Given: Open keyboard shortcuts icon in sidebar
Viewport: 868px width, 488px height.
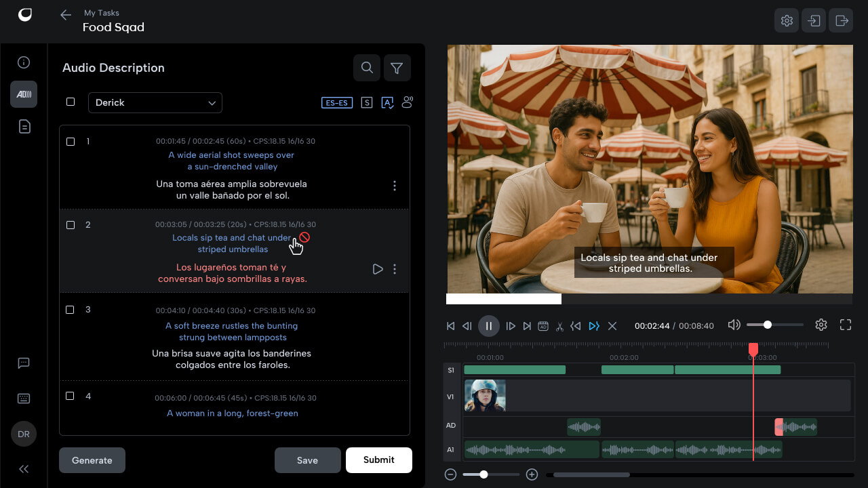Looking at the screenshot, I should tap(24, 399).
